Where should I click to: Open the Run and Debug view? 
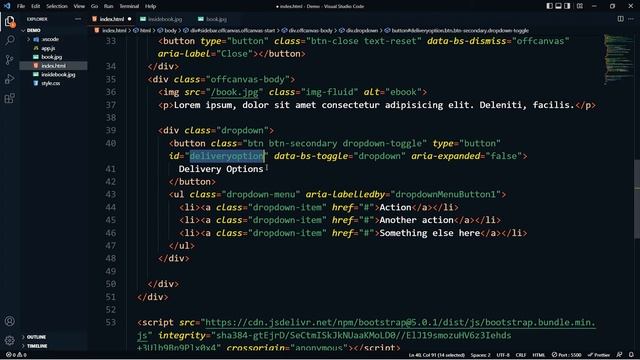point(10,79)
